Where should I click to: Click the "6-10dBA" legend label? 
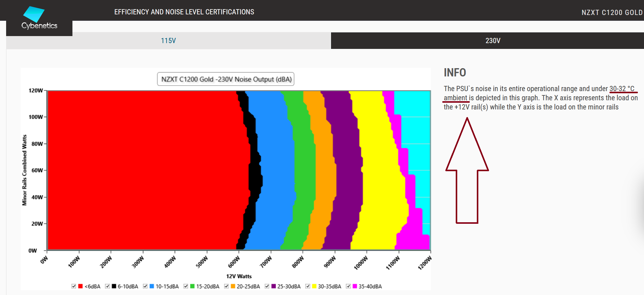[x=128, y=286]
